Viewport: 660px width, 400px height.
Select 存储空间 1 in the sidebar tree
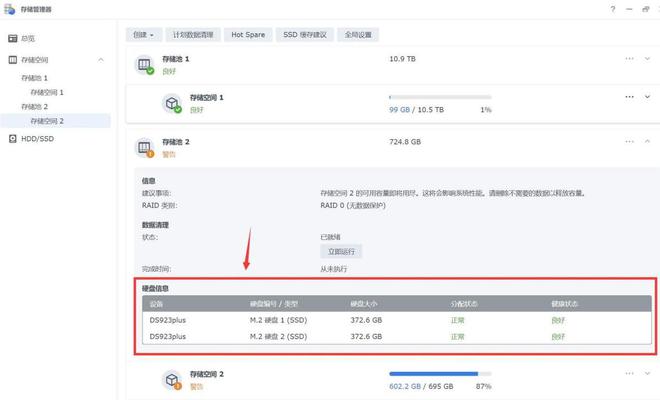[x=46, y=92]
